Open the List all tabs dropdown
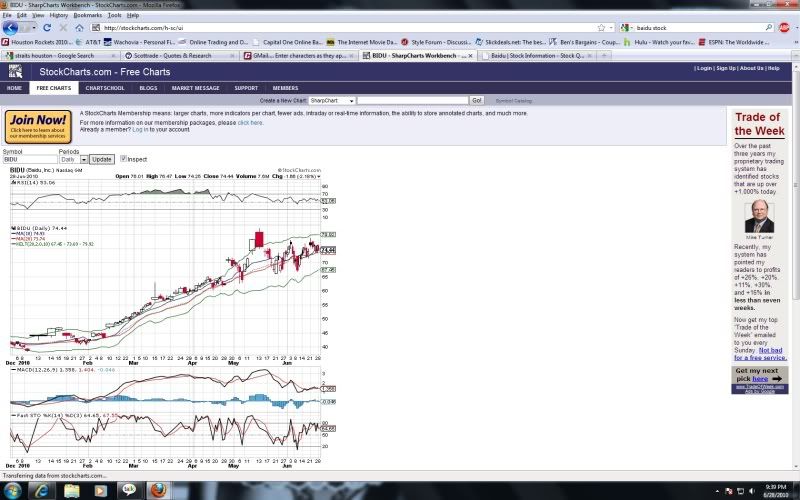Image resolution: width=800 pixels, height=500 pixels. coord(795,55)
